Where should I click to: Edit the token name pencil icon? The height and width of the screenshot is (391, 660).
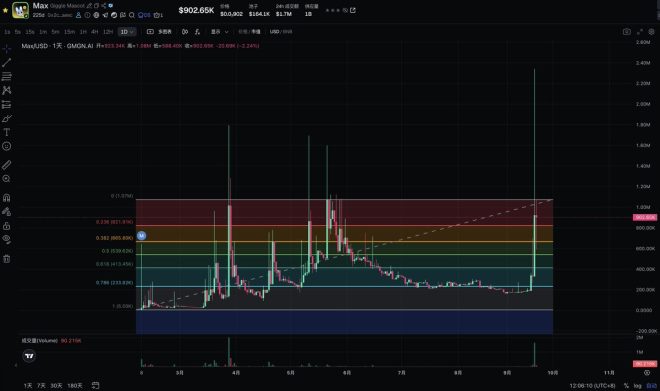pos(89,5)
